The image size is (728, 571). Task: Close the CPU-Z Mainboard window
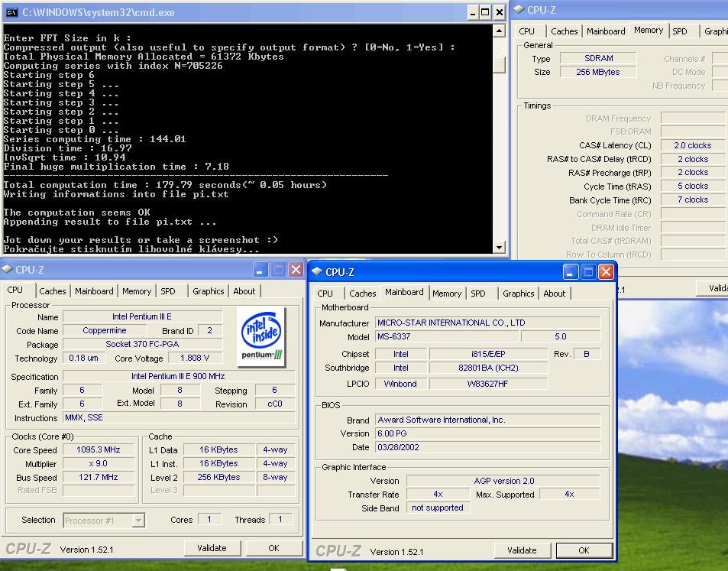(x=606, y=271)
